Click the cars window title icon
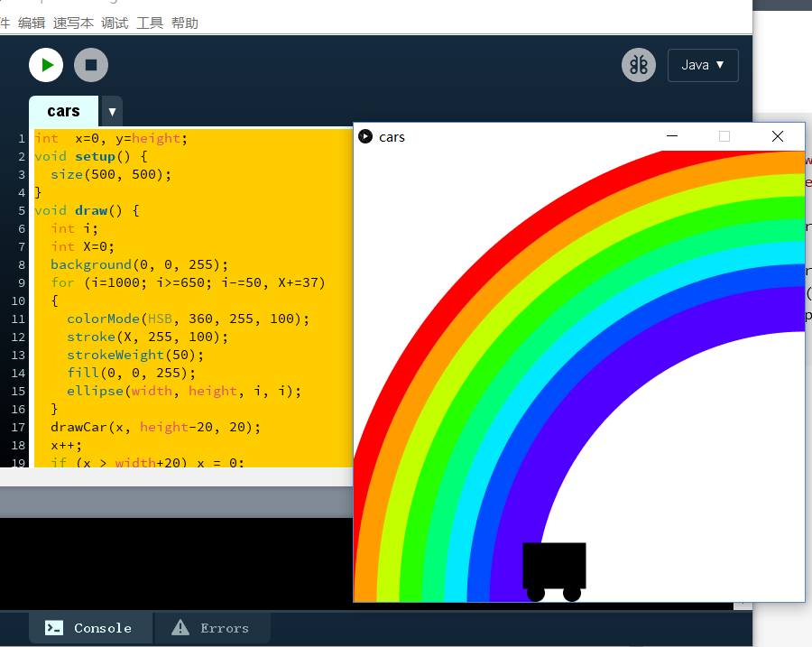 click(x=365, y=136)
